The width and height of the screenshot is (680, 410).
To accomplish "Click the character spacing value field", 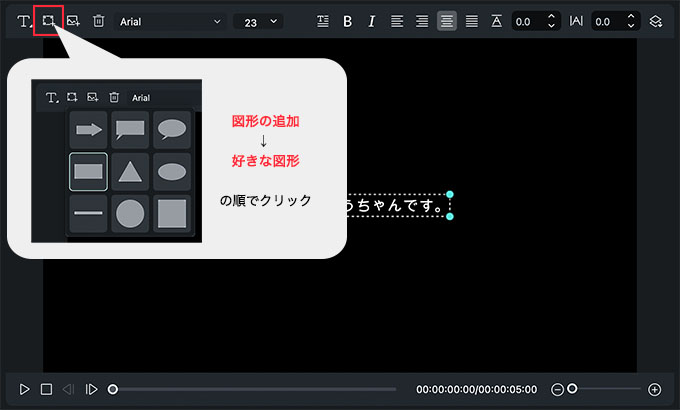I will [606, 21].
